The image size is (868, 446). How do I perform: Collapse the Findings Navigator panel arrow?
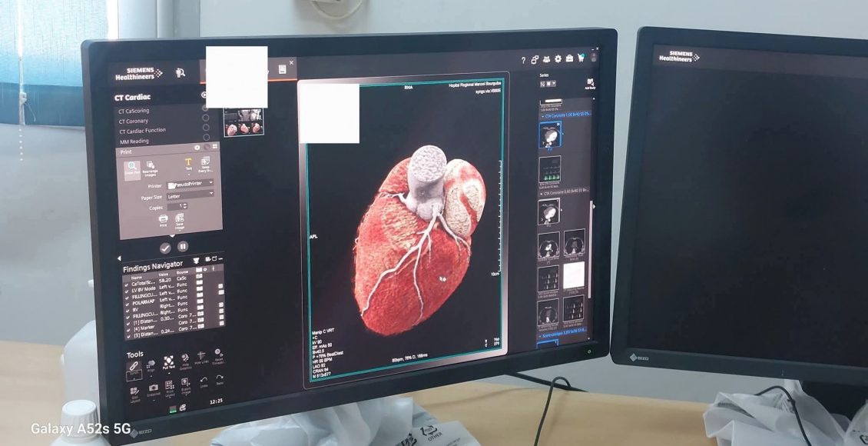119,258
